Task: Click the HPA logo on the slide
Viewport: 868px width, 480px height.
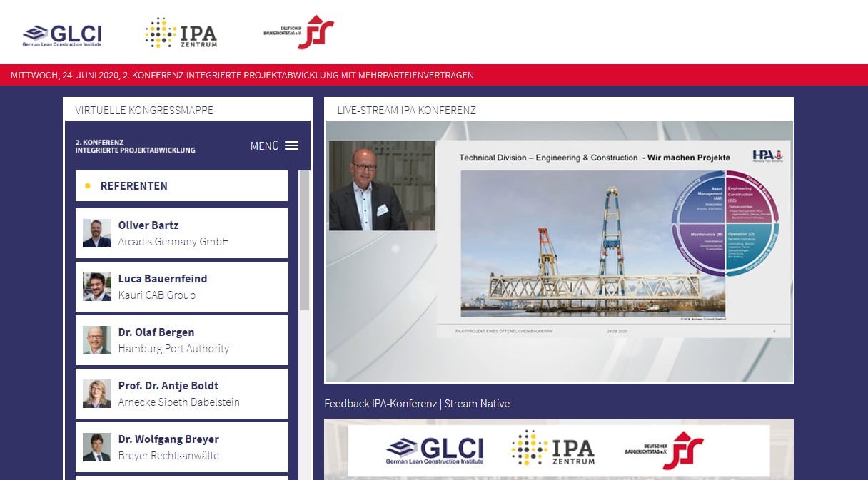Action: coord(767,155)
